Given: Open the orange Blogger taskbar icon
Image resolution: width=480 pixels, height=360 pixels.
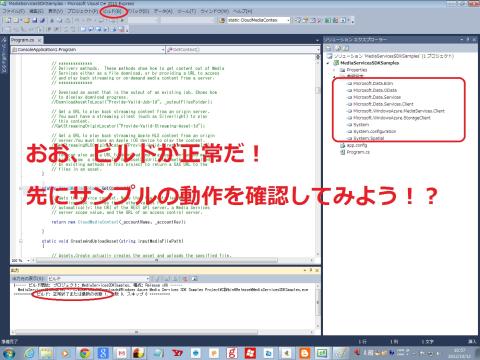Looking at the screenshot, I should (x=304, y=353).
